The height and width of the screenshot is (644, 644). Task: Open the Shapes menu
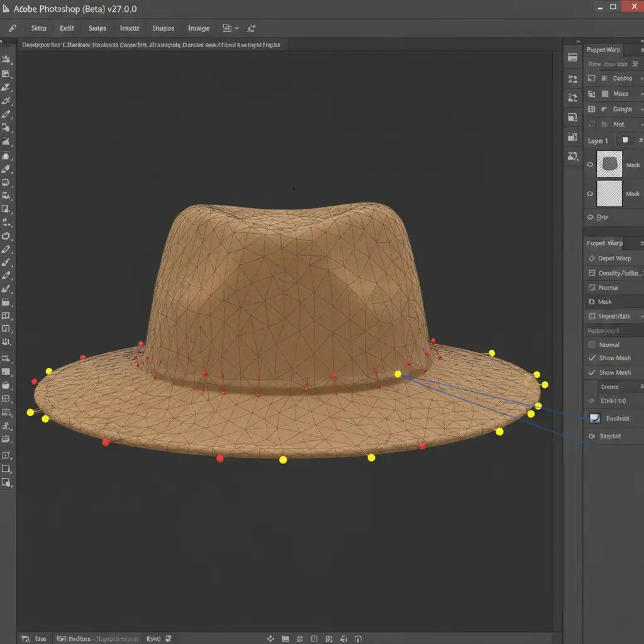coord(163,28)
